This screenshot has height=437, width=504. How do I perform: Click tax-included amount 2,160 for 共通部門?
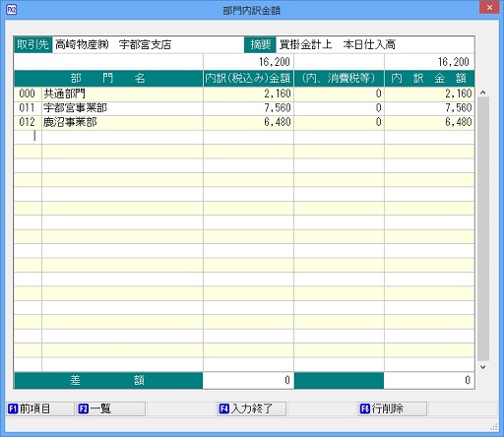[x=248, y=94]
